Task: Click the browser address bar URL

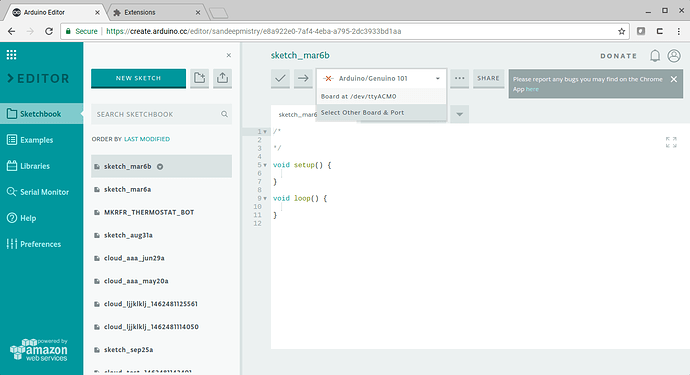Action: [x=253, y=31]
